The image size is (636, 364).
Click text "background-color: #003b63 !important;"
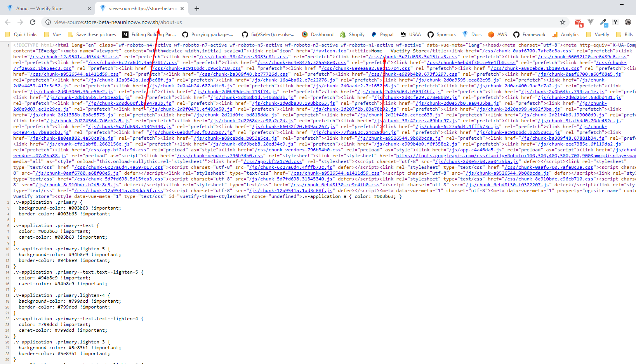(70, 208)
